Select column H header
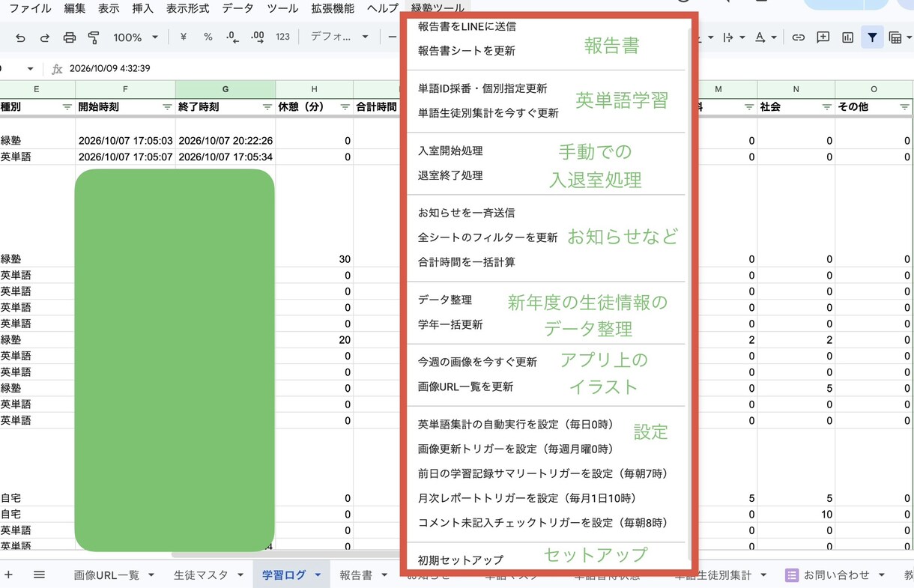Image resolution: width=914 pixels, height=588 pixels. 314,89
